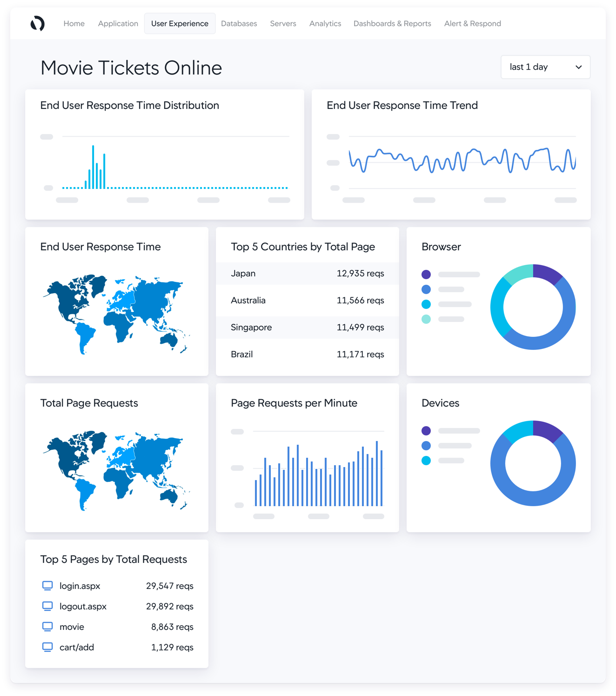Click Devices legend cyan swatch
The width and height of the screenshot is (616, 696).
tap(426, 461)
